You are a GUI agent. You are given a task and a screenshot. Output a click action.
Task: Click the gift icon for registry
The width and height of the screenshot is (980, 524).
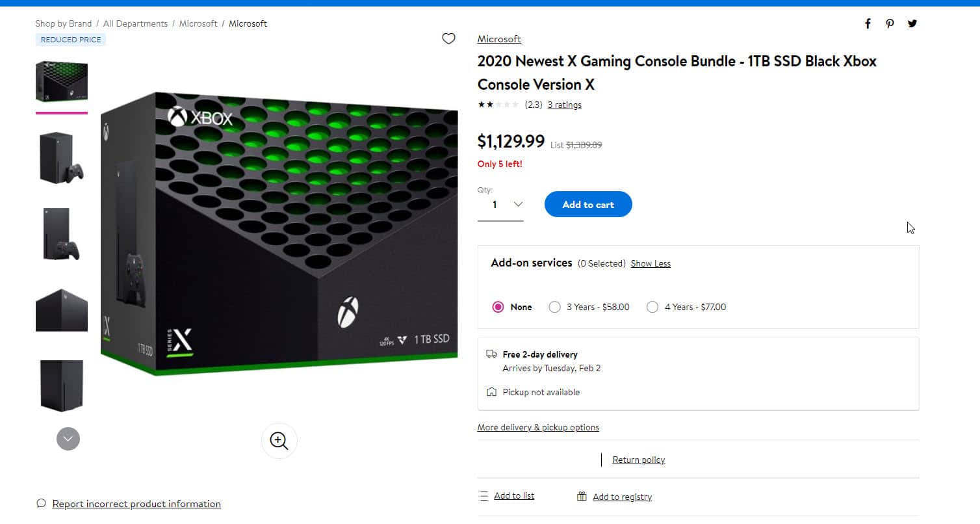[582, 497]
